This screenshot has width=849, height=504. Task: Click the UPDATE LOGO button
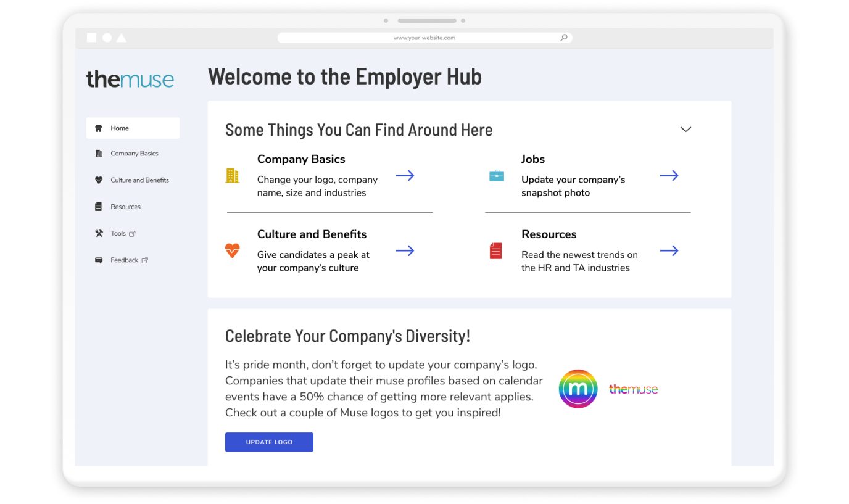click(x=269, y=442)
